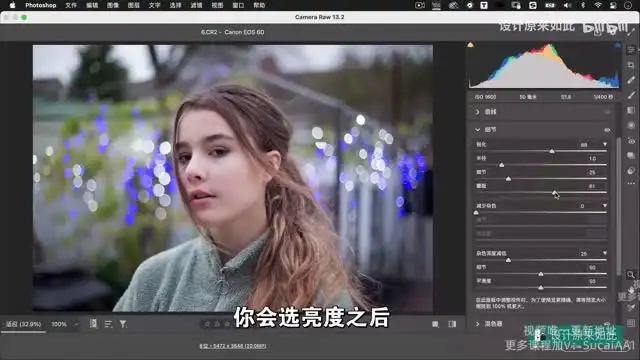Image resolution: width=640 pixels, height=360 pixels.
Task: Click the battery icon in macOS menu bar
Action: (x=550, y=5)
